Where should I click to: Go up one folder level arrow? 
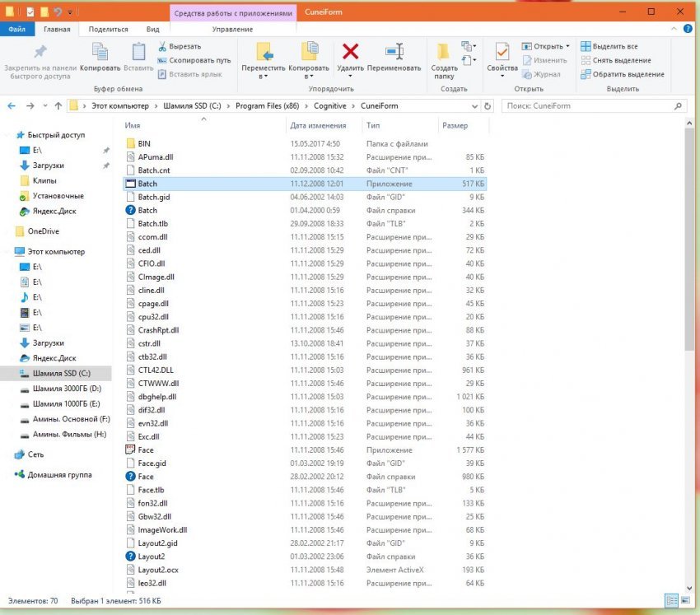click(x=58, y=105)
